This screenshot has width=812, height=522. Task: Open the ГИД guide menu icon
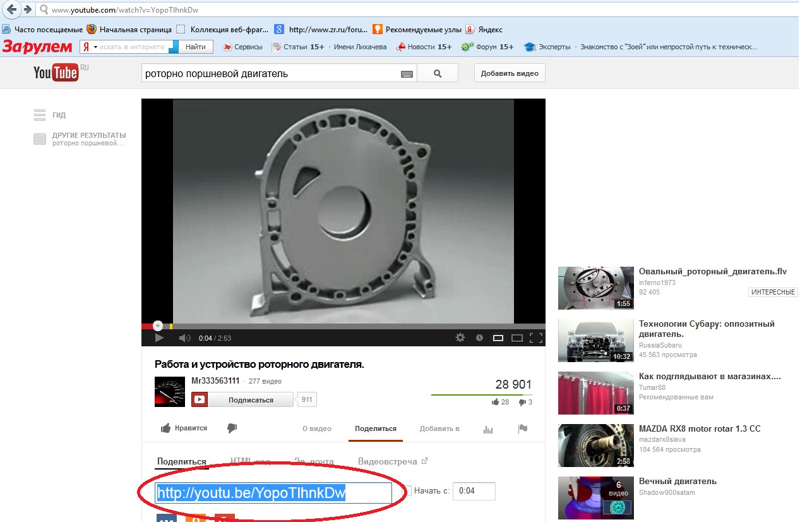(40, 115)
